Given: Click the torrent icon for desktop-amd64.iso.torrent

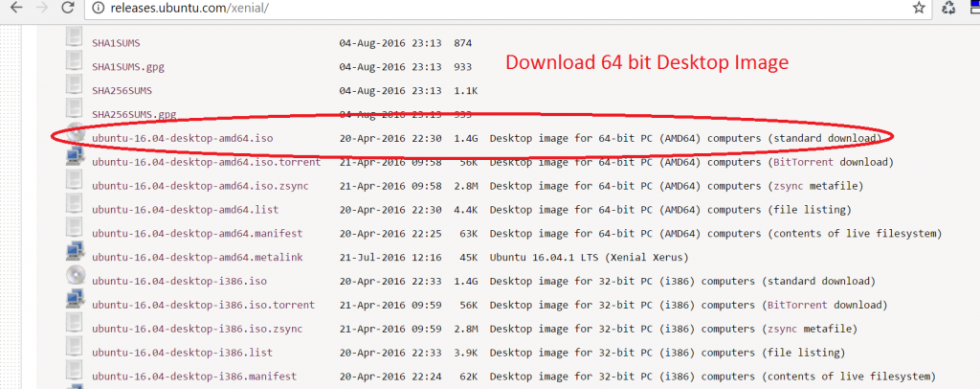Looking at the screenshot, I should tap(75, 156).
